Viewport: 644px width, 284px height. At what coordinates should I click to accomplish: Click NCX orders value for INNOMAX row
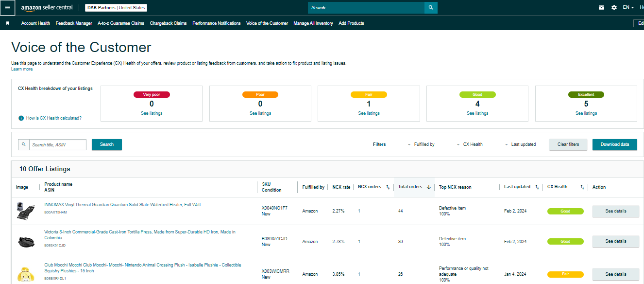click(x=359, y=211)
